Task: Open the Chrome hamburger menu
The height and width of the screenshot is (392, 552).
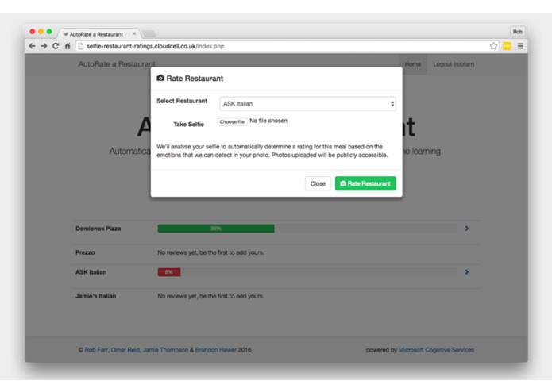Action: 520,46
